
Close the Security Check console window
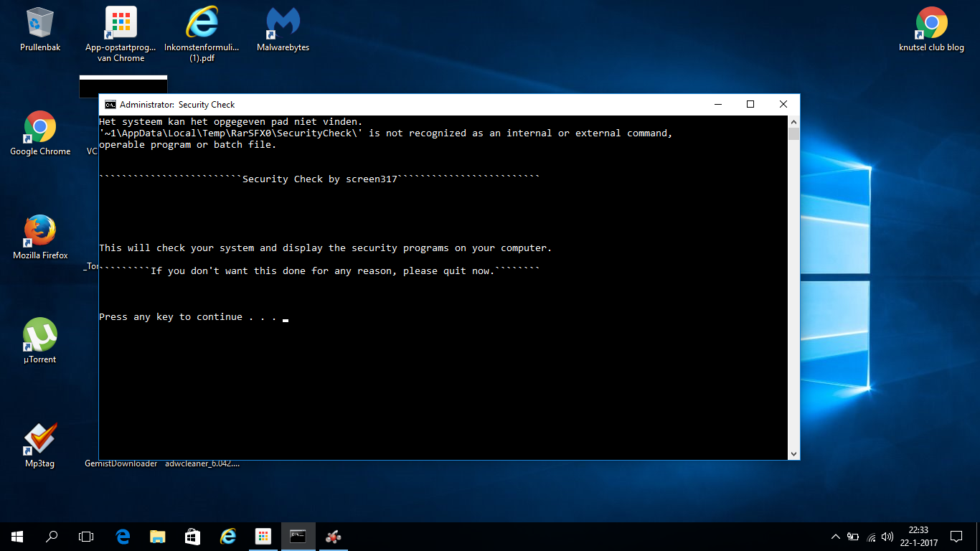tap(783, 105)
